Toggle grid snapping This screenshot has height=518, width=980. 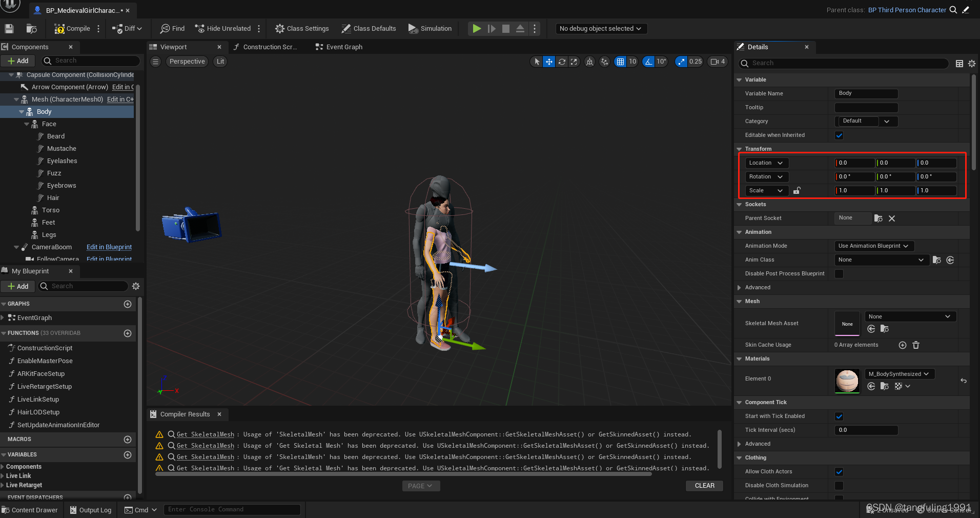tap(620, 62)
